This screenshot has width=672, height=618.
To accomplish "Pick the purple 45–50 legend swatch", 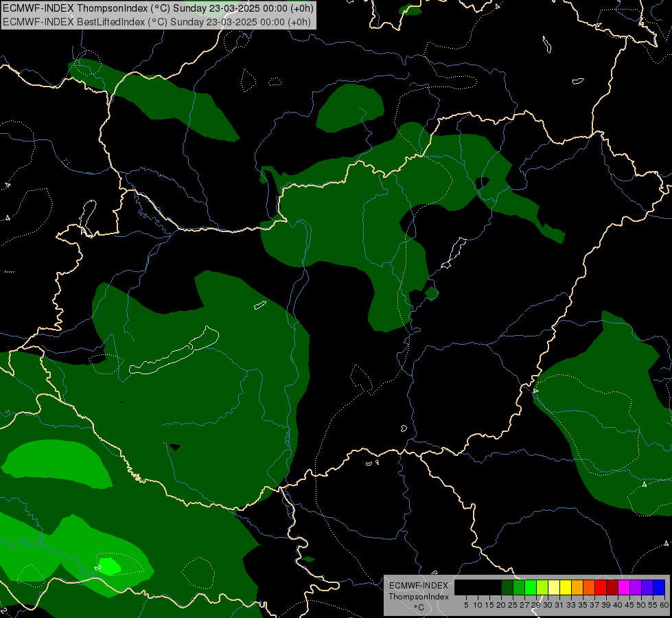I will 636,587.
